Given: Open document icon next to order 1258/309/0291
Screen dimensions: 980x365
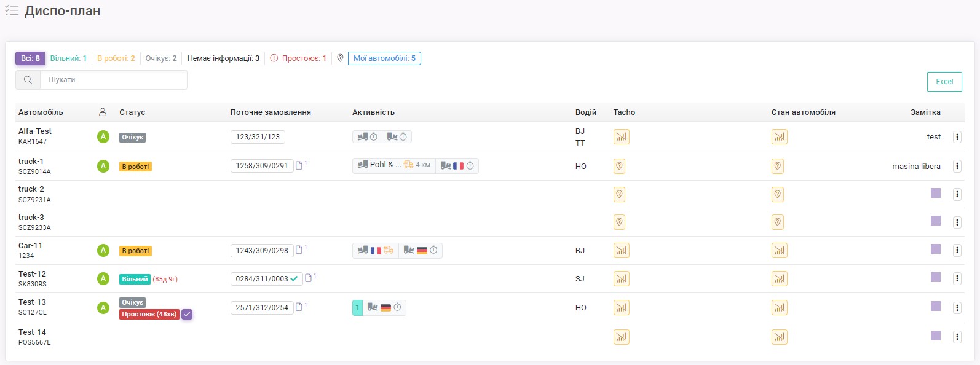Looking at the screenshot, I should click(299, 165).
